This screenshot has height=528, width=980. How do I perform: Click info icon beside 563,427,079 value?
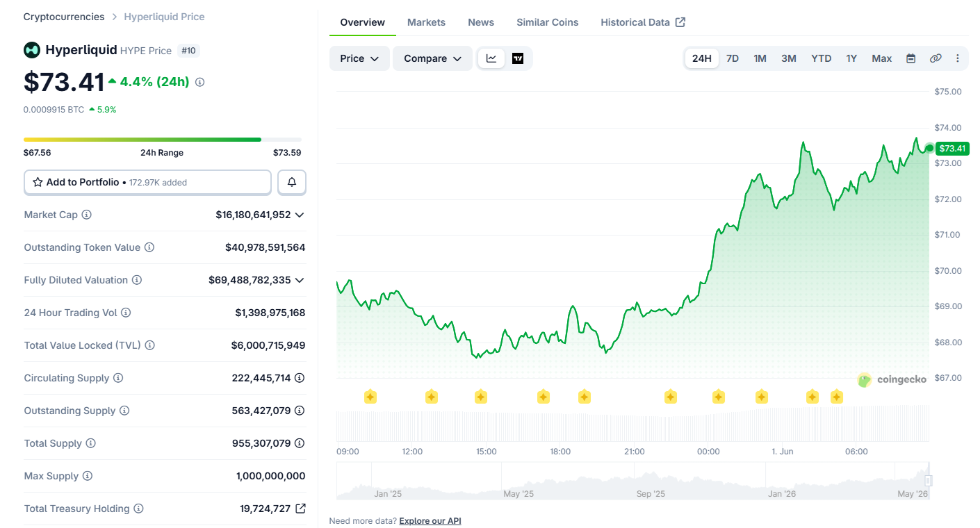pyautogui.click(x=300, y=411)
